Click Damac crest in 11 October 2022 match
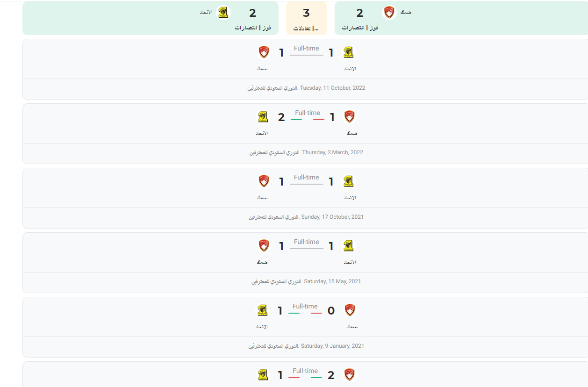 pos(264,52)
